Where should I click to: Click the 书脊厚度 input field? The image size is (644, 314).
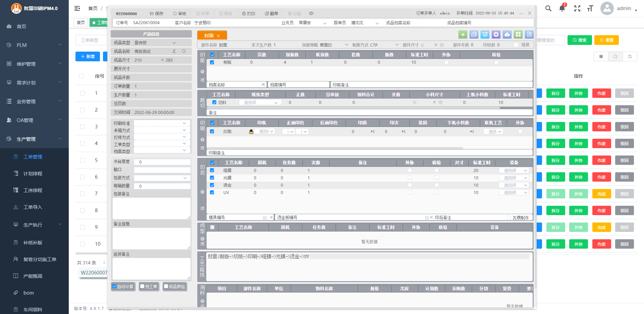162,162
